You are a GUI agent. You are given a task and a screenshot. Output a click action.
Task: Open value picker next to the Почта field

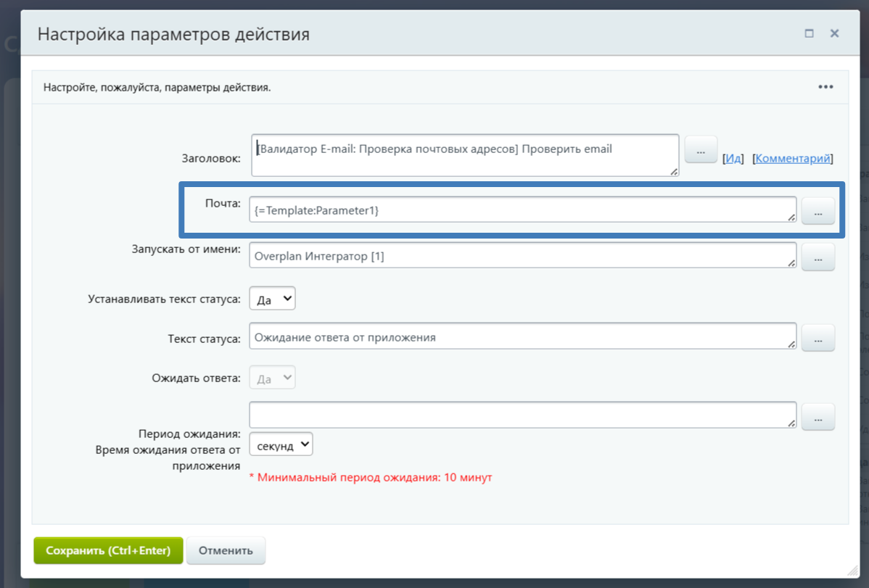[817, 213]
